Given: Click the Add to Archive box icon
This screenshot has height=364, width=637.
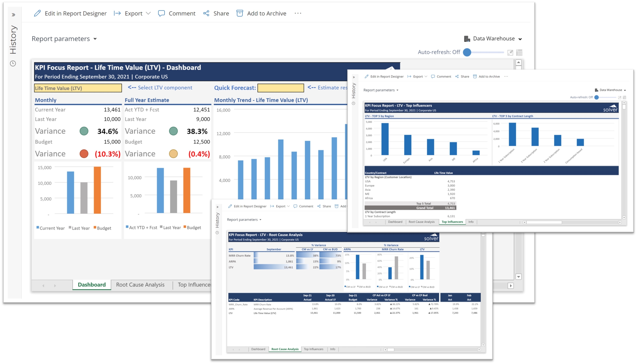Looking at the screenshot, I should [x=240, y=13].
